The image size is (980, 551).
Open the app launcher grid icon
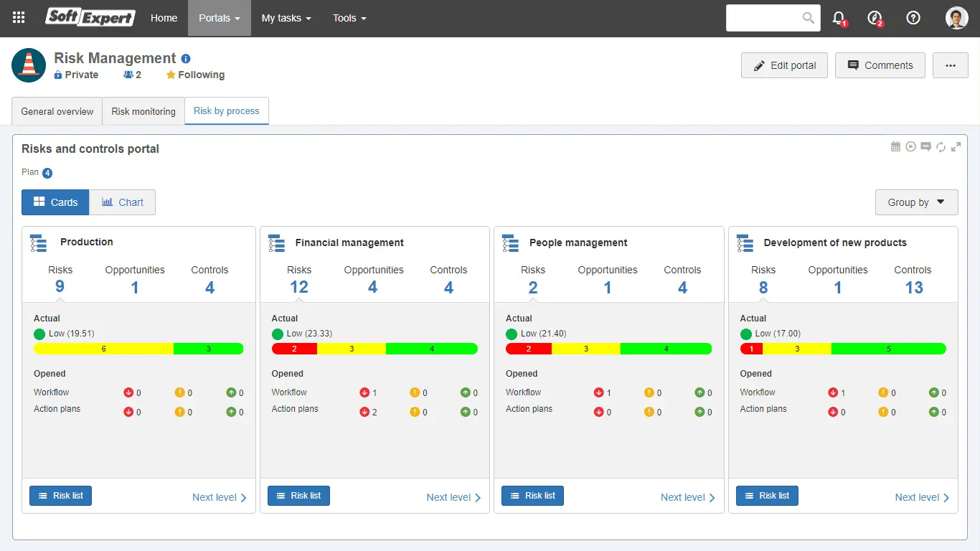(19, 18)
